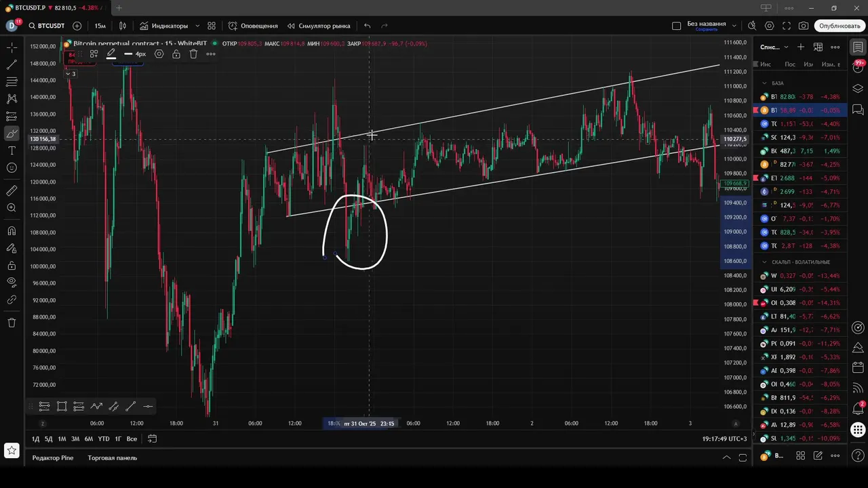868x488 pixels.
Task: Open the Fibonacci retracement tools
Action: click(12, 82)
